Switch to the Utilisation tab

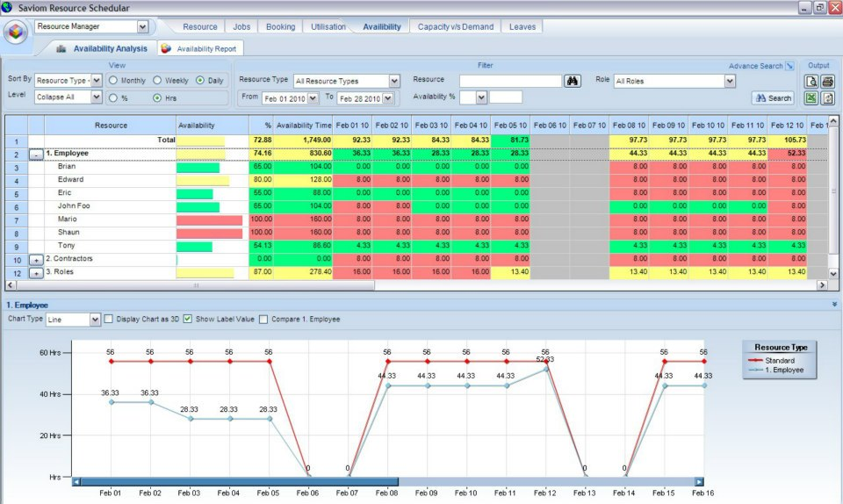click(328, 27)
